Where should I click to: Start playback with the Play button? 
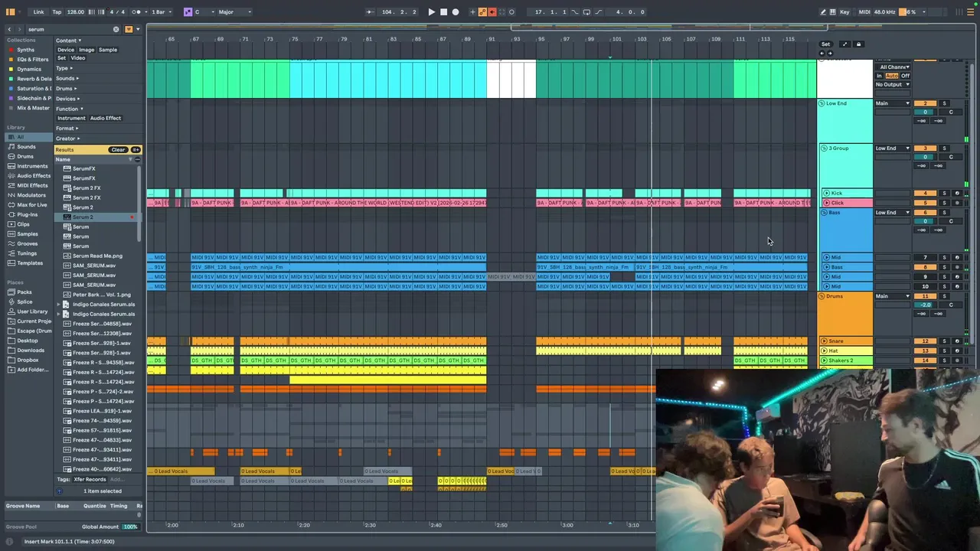pos(431,11)
